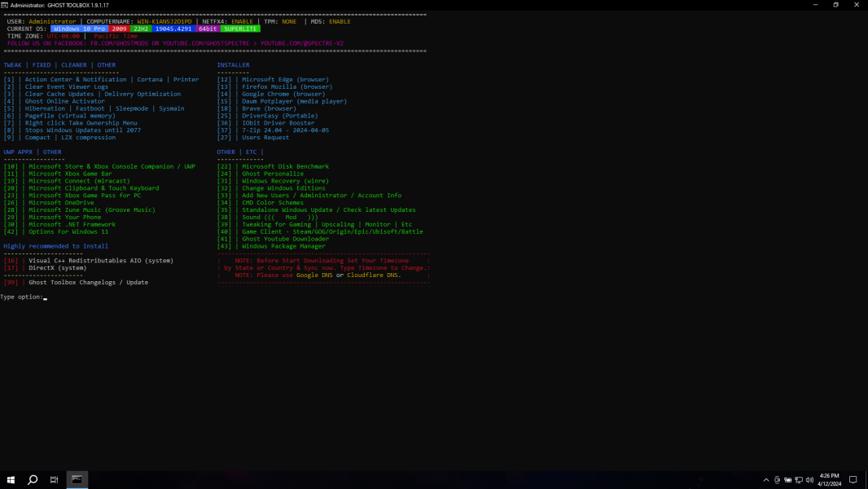Select option 17 DirectX system

pos(46,267)
